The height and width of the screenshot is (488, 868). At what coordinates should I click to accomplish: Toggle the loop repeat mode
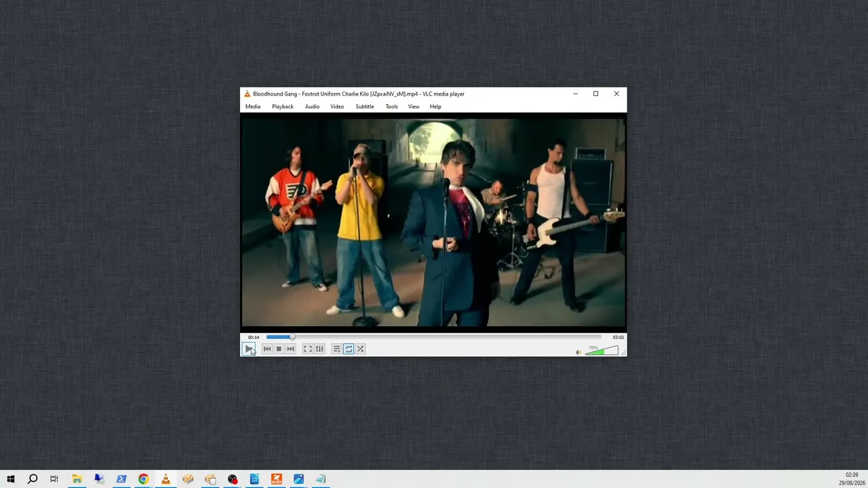(349, 349)
